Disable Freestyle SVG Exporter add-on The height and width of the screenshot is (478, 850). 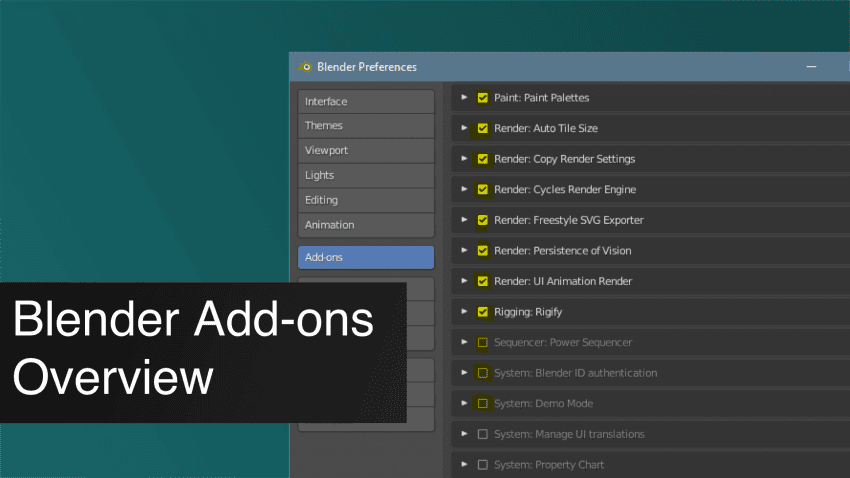point(482,220)
